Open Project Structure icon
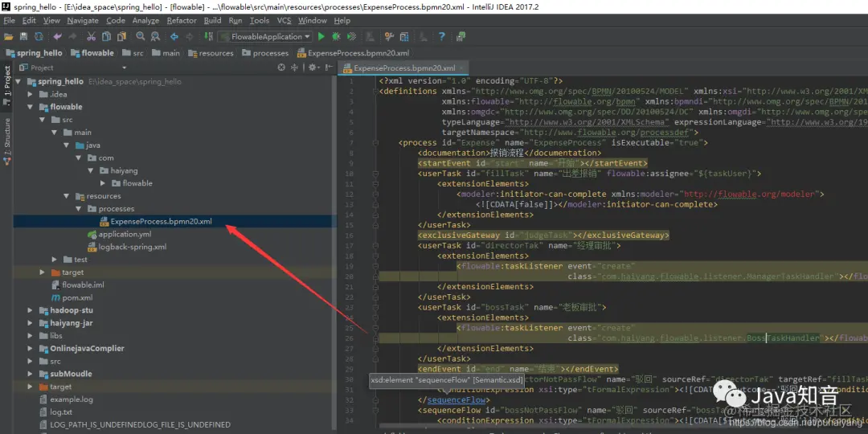Screen dimensions: 868x434 coord(404,36)
